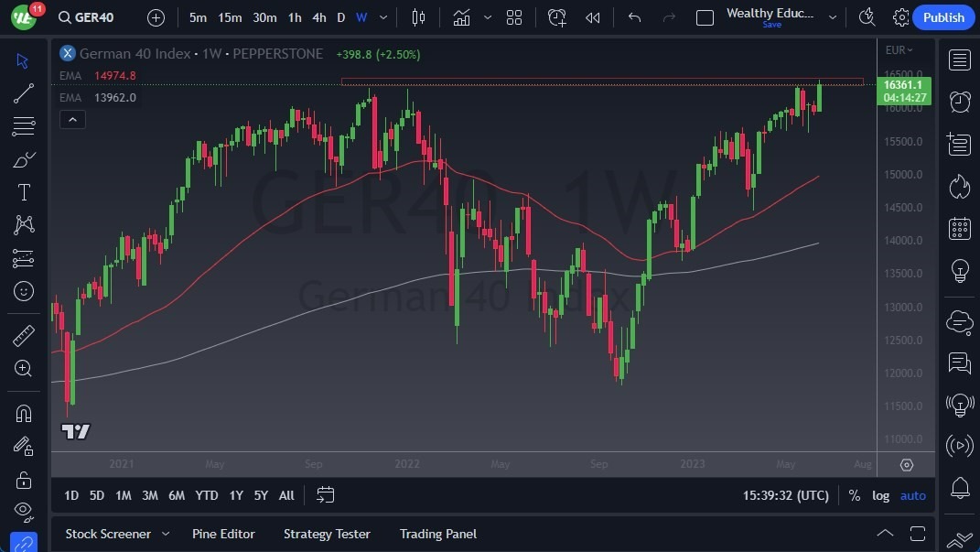Click the Publish button
The image size is (980, 552).
coord(943,17)
